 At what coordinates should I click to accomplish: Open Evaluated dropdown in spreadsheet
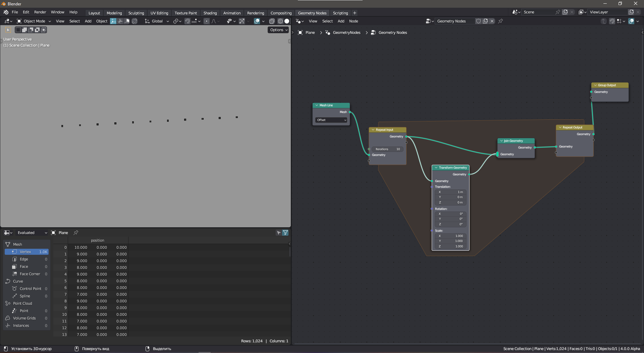32,233
